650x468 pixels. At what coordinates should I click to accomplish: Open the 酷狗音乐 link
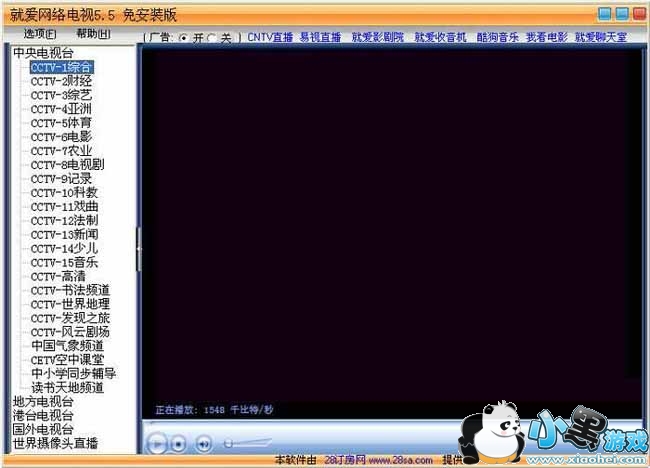(x=497, y=37)
